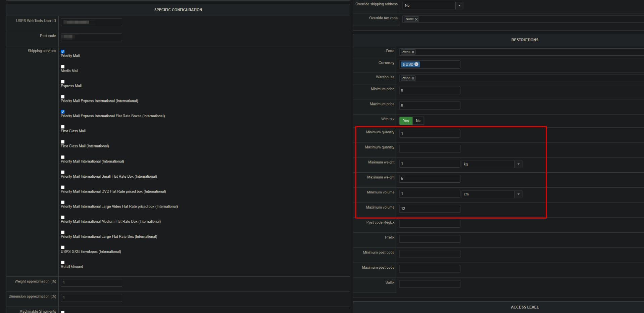Click the Post code input field

pyautogui.click(x=91, y=37)
